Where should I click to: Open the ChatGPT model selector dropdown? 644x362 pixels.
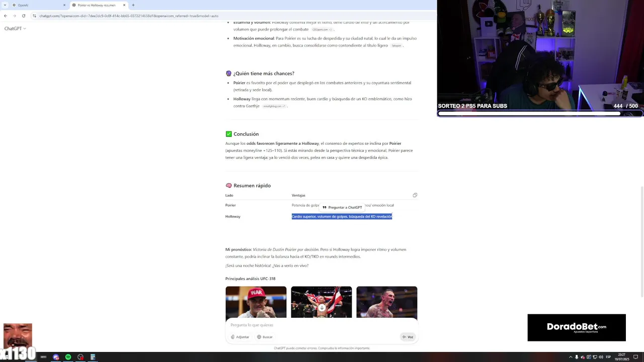[15, 29]
